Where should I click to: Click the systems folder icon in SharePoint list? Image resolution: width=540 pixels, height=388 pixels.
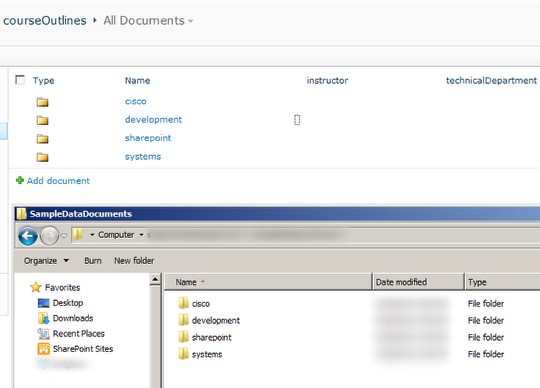tap(43, 157)
